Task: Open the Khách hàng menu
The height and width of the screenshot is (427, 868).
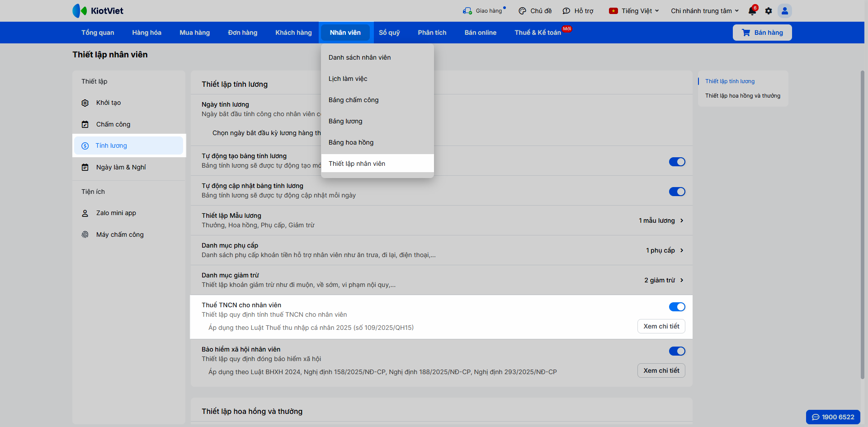Action: (x=293, y=33)
